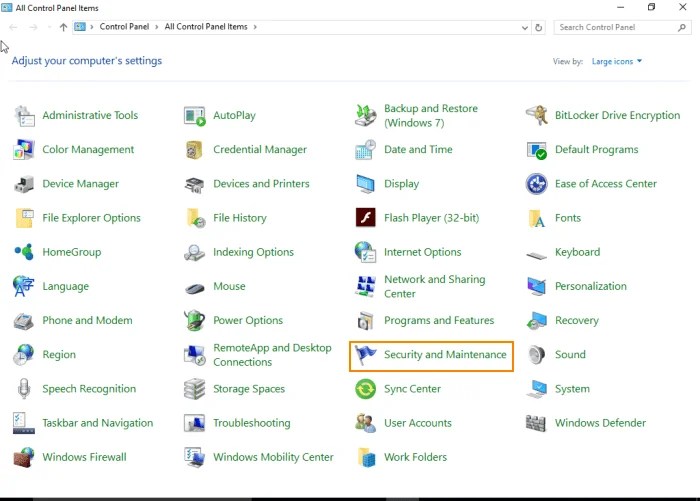Click the Up one level arrow
The image size is (700, 501).
coord(63,27)
